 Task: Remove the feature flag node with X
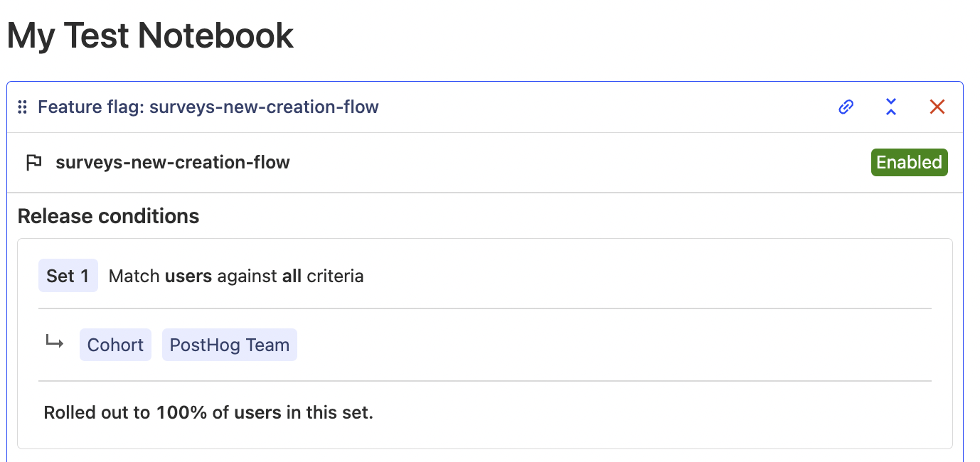pos(937,107)
